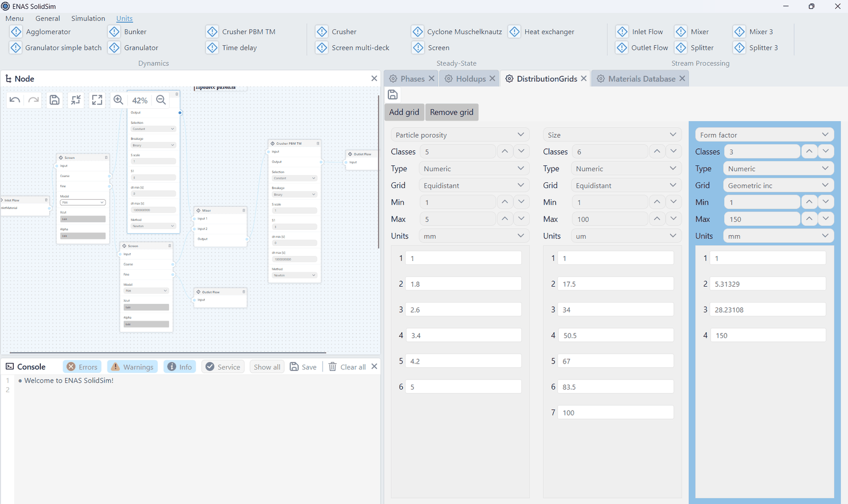Open Units dropdown showing um

click(626, 236)
